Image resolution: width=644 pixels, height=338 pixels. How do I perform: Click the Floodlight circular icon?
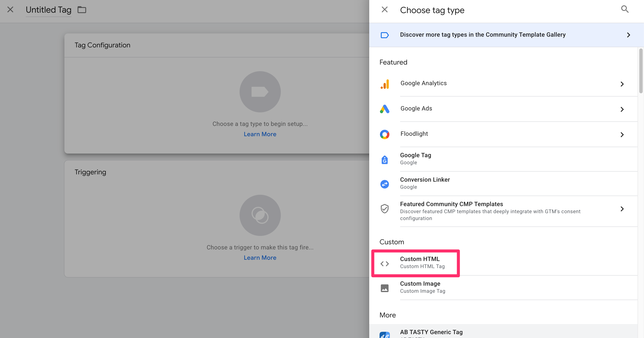tap(384, 134)
